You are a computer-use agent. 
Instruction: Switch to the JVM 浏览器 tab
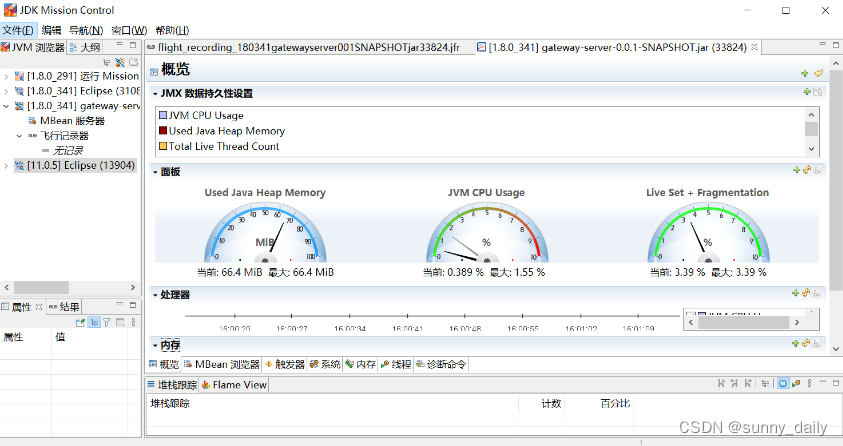[x=33, y=47]
